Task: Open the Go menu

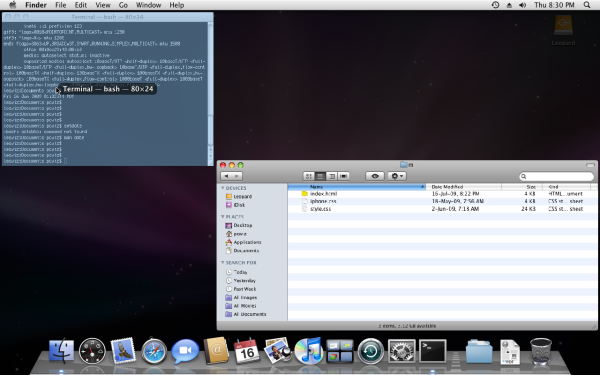Action: (x=123, y=5)
